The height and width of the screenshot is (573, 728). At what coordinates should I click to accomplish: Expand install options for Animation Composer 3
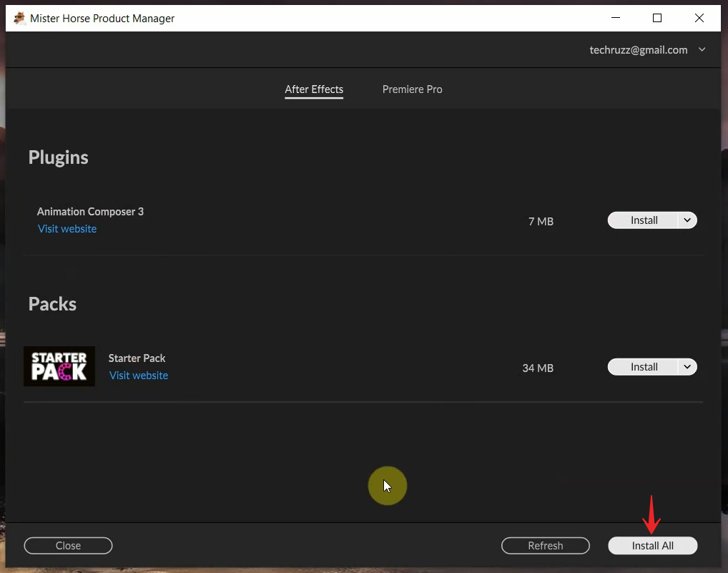687,220
